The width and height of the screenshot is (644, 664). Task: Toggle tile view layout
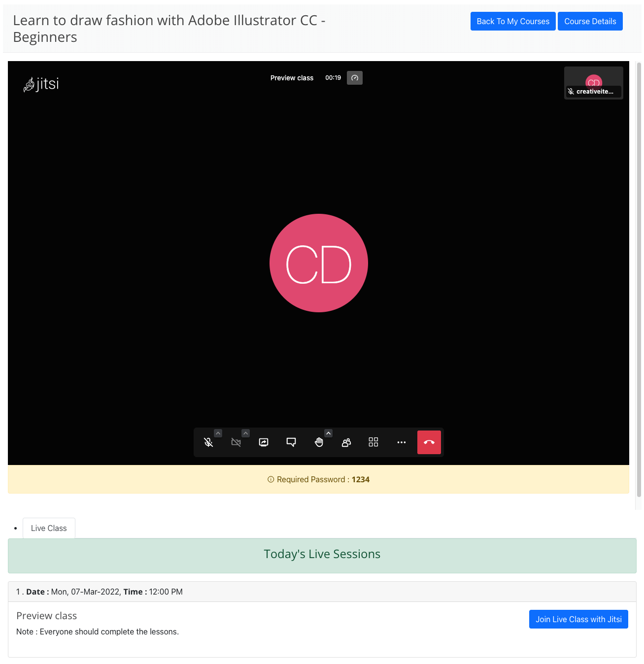373,442
